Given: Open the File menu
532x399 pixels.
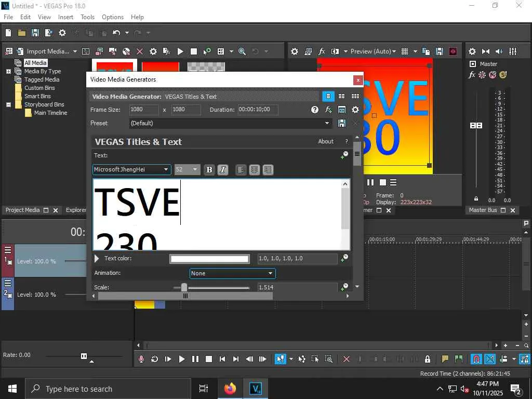Looking at the screenshot, I should click(8, 17).
